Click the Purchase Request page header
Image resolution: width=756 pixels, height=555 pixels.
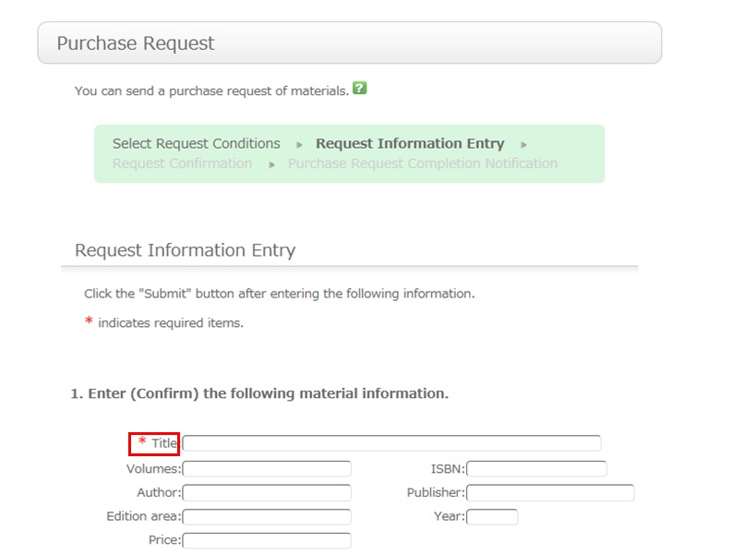click(136, 43)
